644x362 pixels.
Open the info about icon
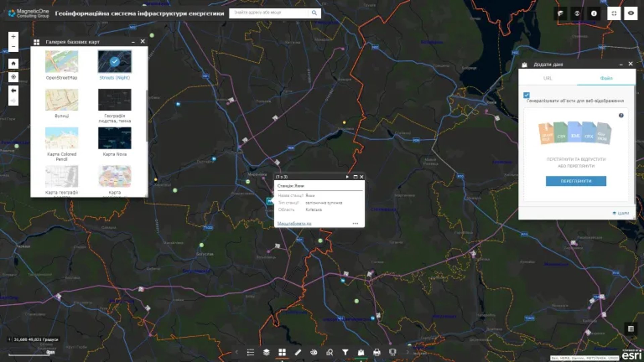(594, 13)
